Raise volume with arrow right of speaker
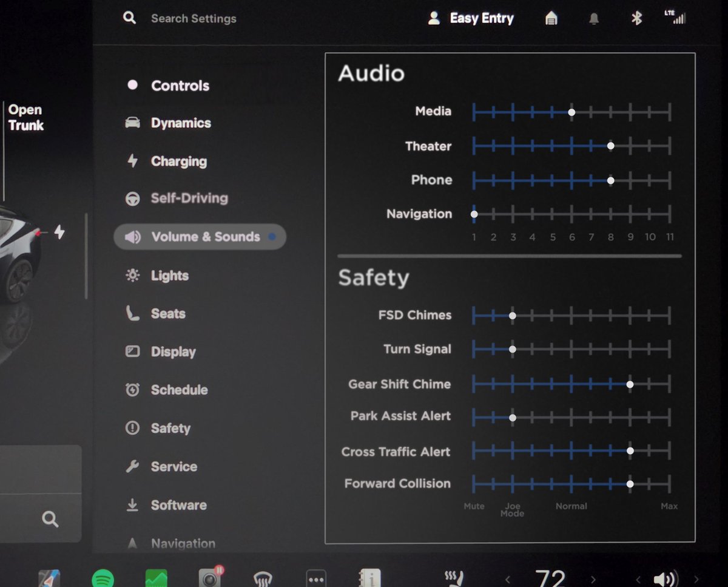 (696, 580)
